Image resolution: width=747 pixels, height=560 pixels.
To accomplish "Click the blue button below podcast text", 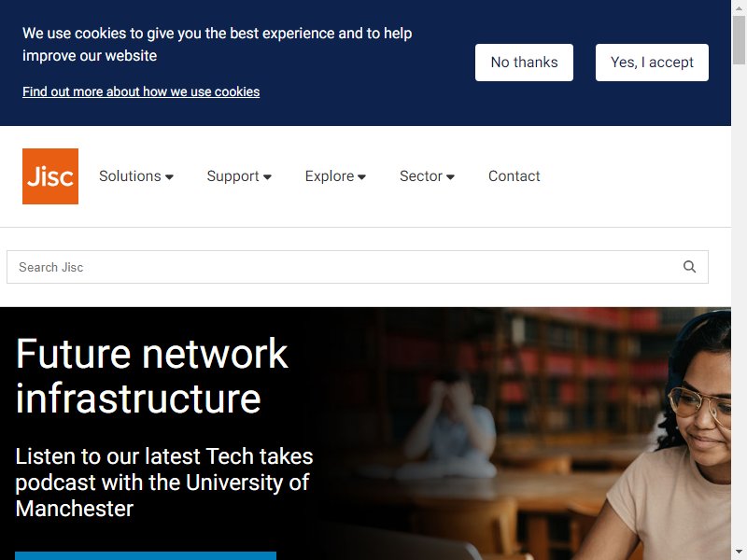I will (x=146, y=555).
